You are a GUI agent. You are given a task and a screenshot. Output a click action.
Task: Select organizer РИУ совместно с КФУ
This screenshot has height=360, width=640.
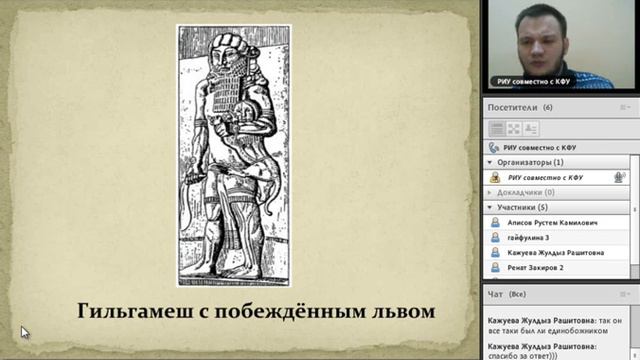tap(557, 178)
